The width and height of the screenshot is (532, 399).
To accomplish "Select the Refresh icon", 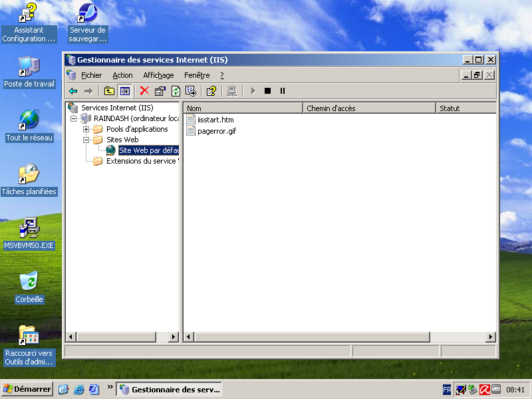I will (x=175, y=91).
